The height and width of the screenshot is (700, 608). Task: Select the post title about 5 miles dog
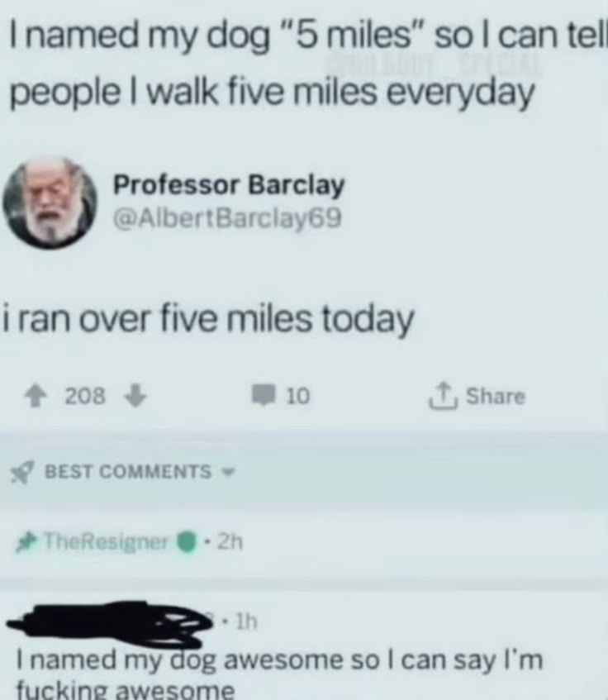point(303,64)
